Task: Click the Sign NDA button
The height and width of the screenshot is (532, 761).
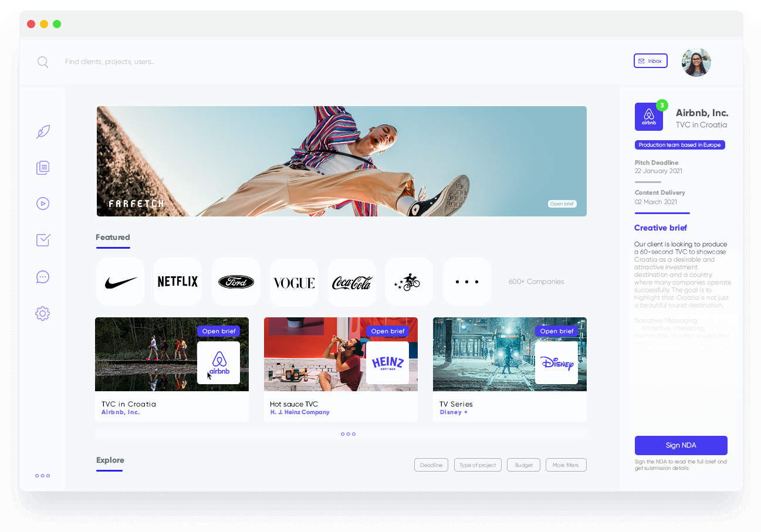Action: click(681, 445)
